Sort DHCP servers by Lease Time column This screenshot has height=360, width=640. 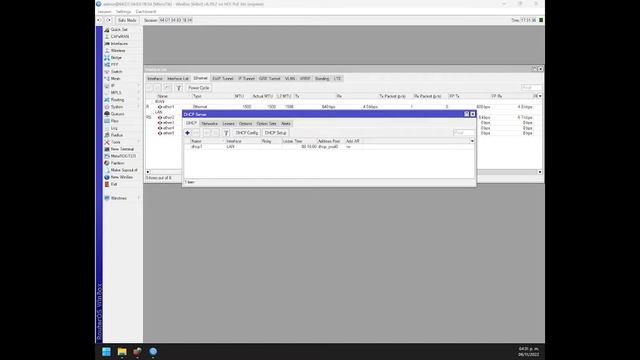click(x=299, y=141)
